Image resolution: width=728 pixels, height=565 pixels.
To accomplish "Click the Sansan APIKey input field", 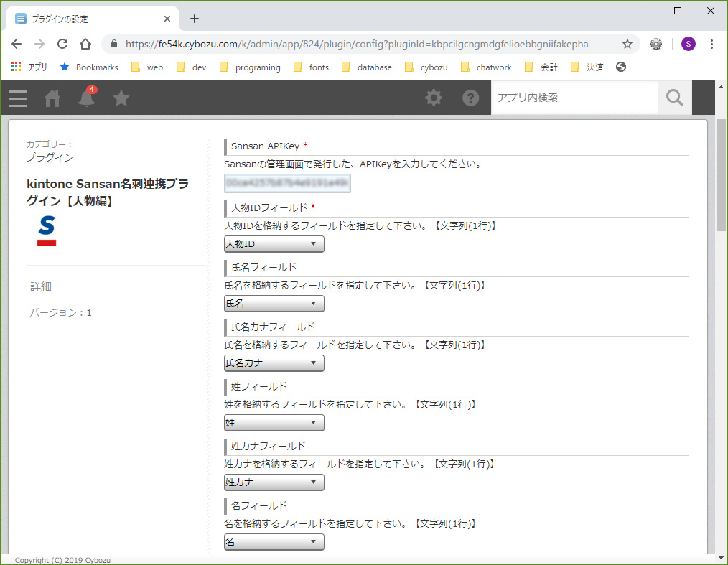I will coord(287,183).
